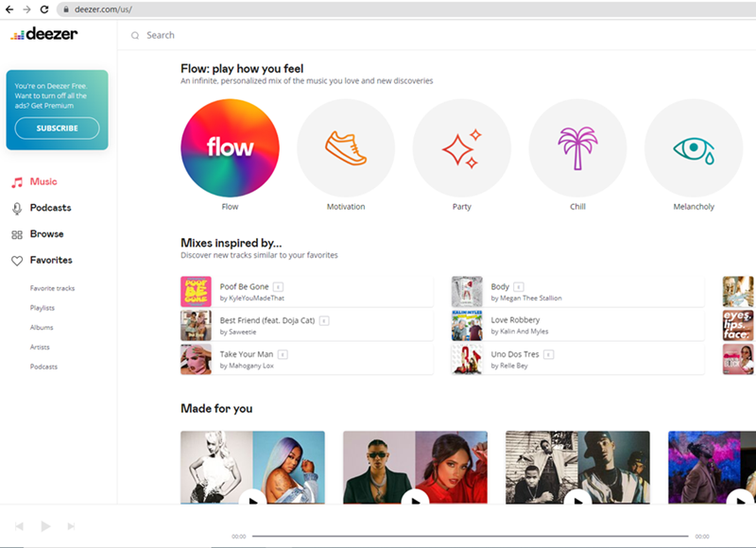Open Love Robbery mix
756x548 pixels.
[x=577, y=325]
